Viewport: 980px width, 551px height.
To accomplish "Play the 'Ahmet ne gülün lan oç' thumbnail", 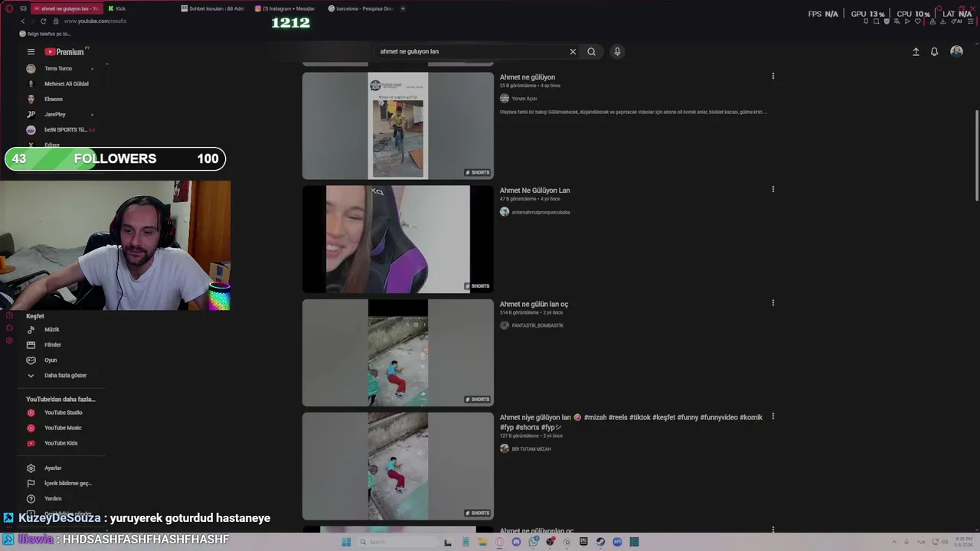I will point(397,353).
